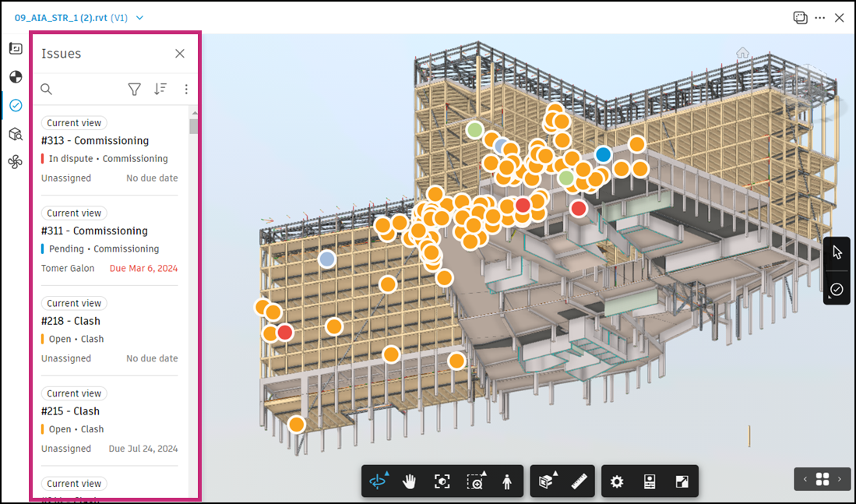
Task: Open the compare versions icon in header
Action: click(x=801, y=17)
